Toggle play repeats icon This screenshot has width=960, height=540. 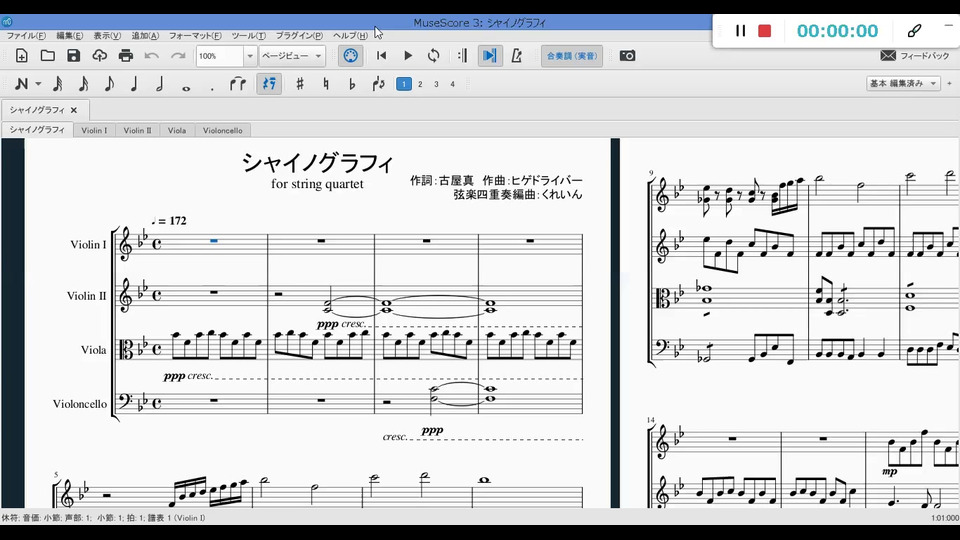(x=462, y=56)
